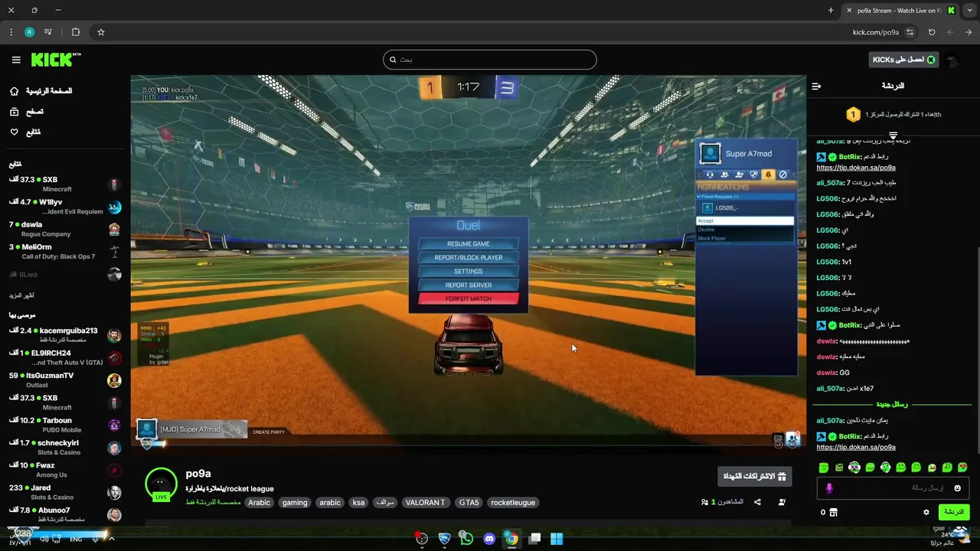The image size is (980, 551).
Task: Click Accept on the friend request
Action: 745,220
